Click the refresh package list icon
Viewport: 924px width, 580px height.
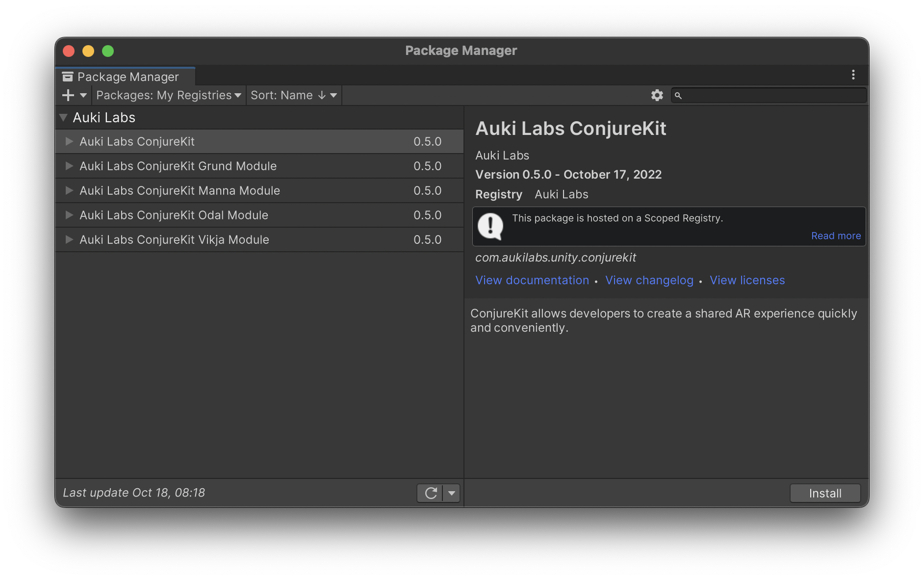tap(431, 493)
